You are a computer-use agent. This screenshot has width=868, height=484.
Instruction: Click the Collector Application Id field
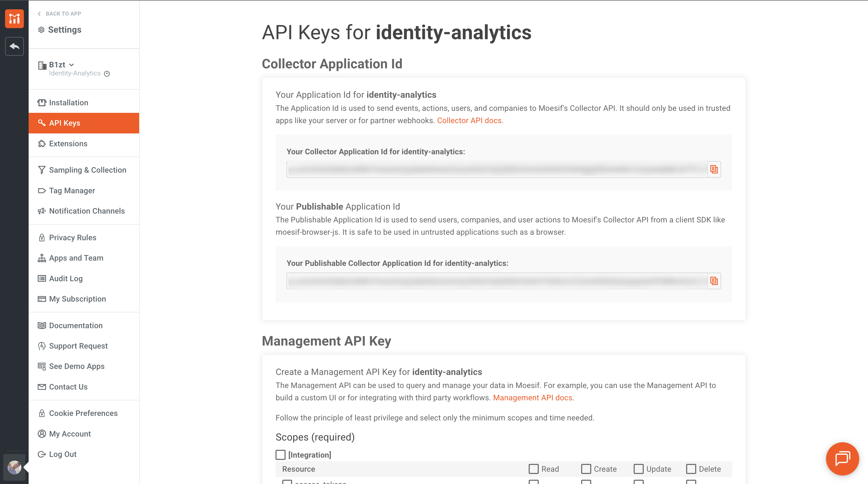pos(497,169)
